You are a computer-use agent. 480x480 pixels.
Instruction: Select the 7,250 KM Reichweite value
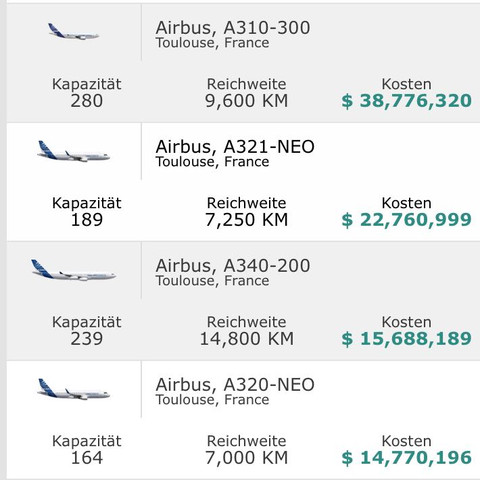[x=246, y=220]
